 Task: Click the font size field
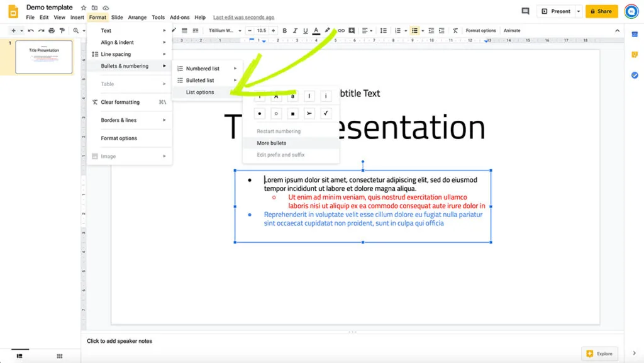(x=261, y=30)
